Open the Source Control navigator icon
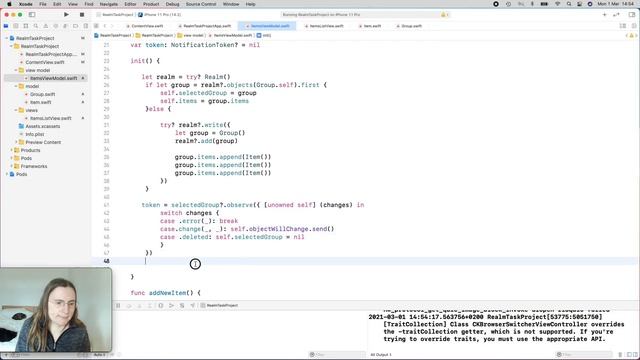Screen dimensions: 640x360 pos(16,26)
